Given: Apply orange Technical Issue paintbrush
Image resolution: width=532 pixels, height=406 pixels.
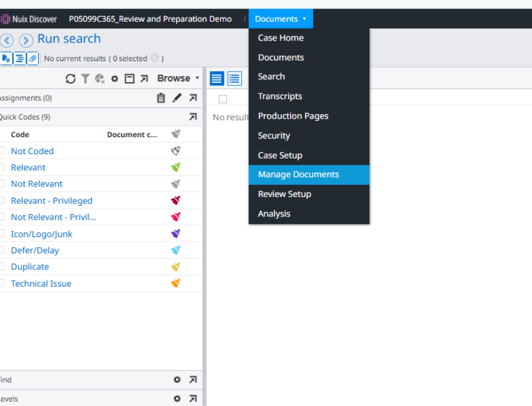Looking at the screenshot, I should (x=176, y=283).
